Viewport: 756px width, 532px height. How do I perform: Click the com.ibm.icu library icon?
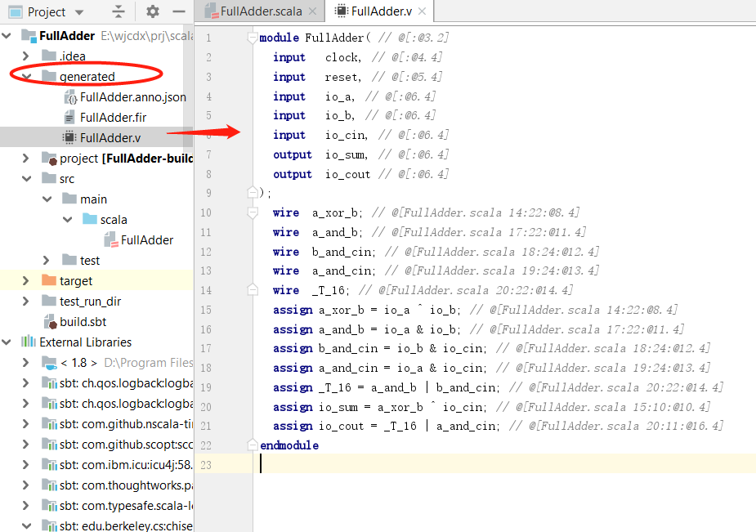[x=49, y=464]
